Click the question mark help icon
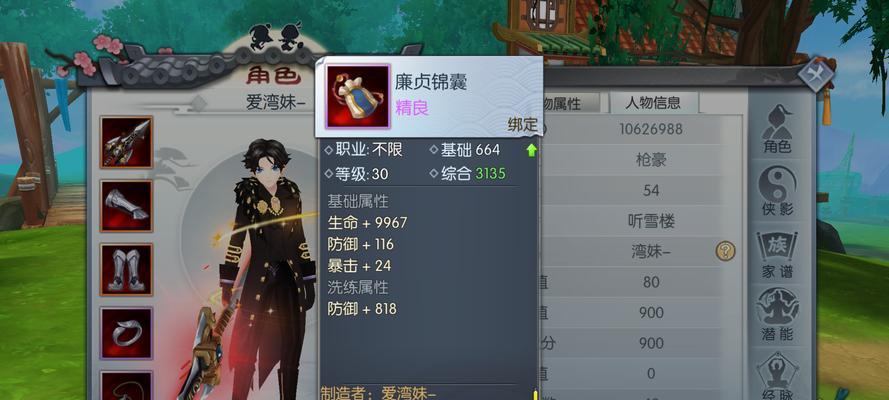Screen dimensions: 889x400 [725, 250]
